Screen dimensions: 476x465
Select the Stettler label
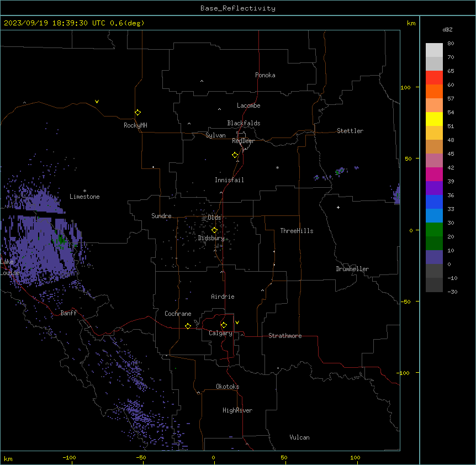(350, 131)
